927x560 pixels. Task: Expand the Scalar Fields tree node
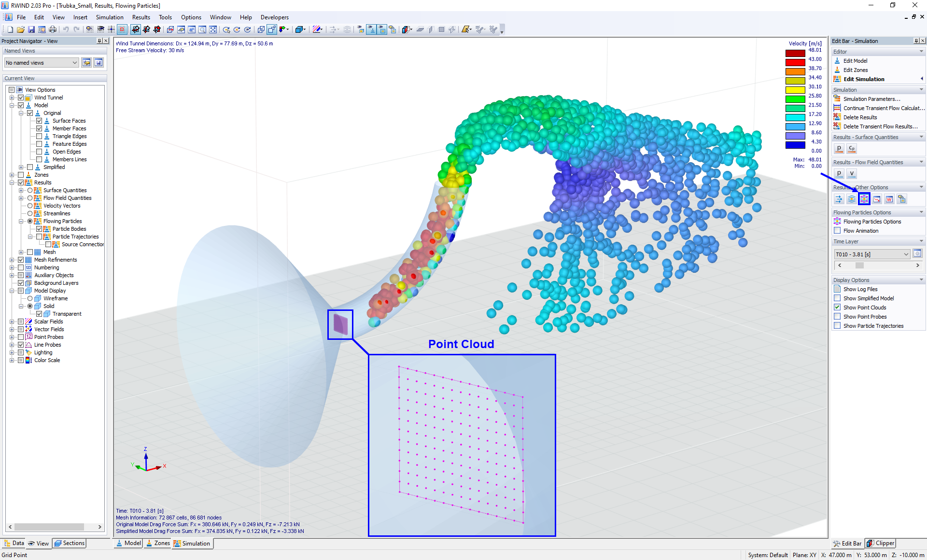(x=12, y=322)
